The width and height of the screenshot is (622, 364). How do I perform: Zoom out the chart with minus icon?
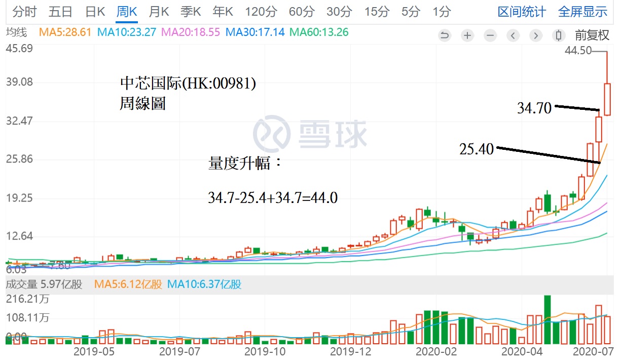pyautogui.click(x=490, y=35)
